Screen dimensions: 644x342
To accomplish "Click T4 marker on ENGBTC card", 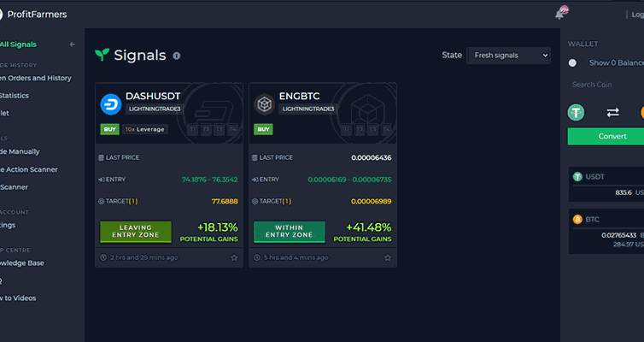I will pos(386,129).
